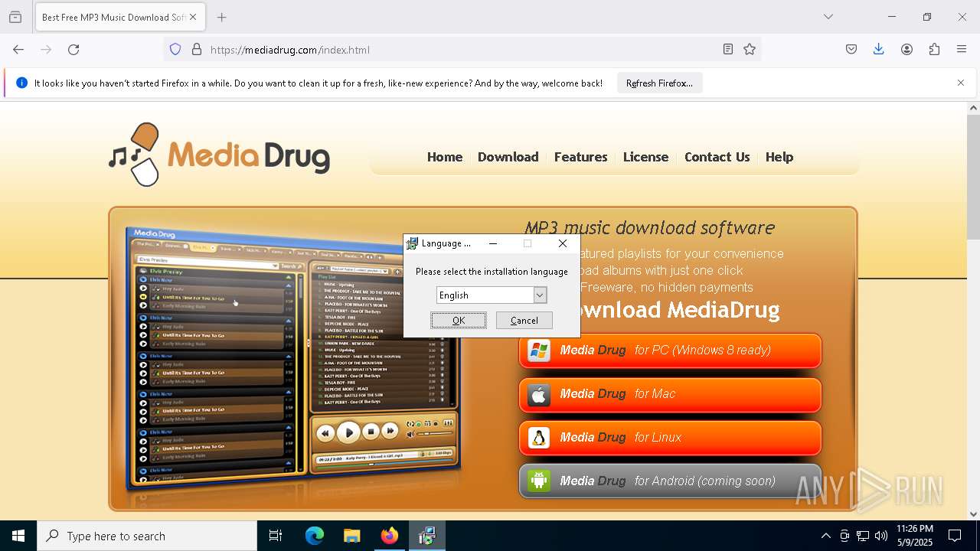
Task: Open network status tray icon
Action: (863, 536)
